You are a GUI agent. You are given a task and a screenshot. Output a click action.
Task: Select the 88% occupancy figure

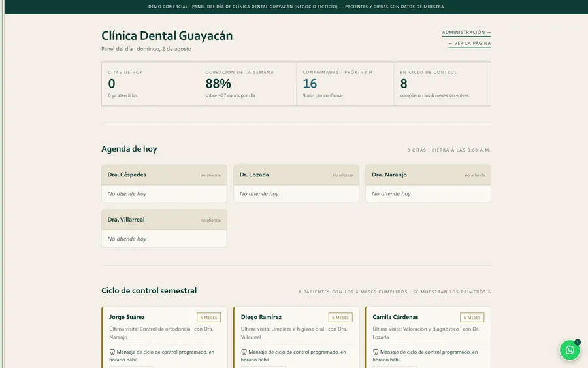pos(218,84)
